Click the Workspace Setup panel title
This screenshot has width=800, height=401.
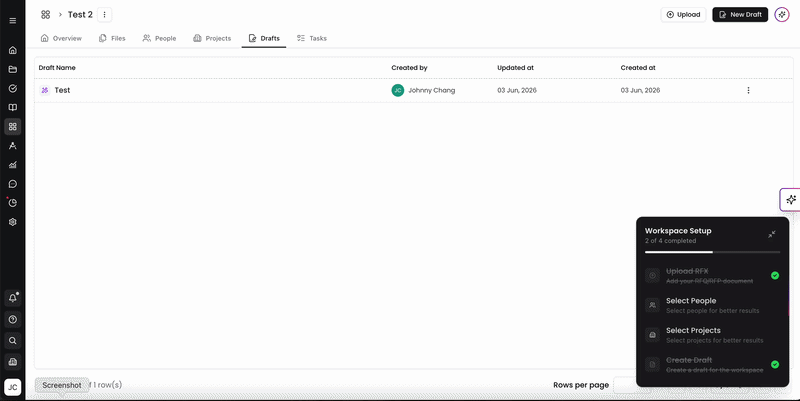point(678,231)
